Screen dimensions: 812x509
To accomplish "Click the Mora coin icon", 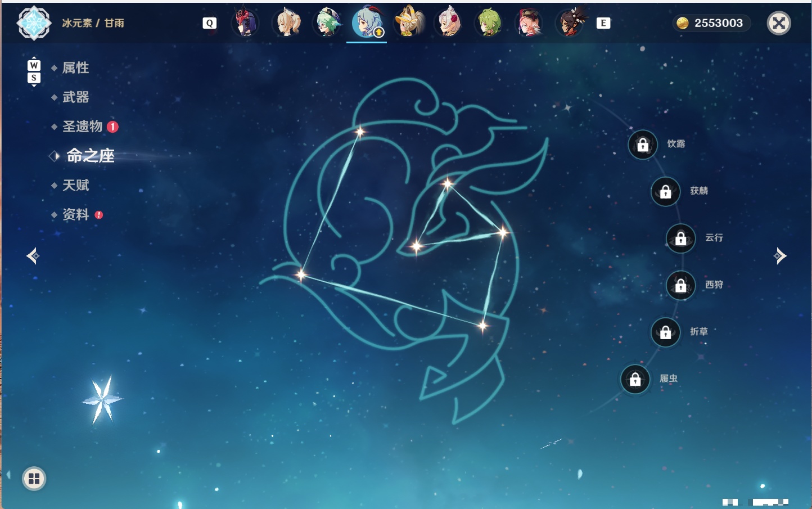I will 683,23.
